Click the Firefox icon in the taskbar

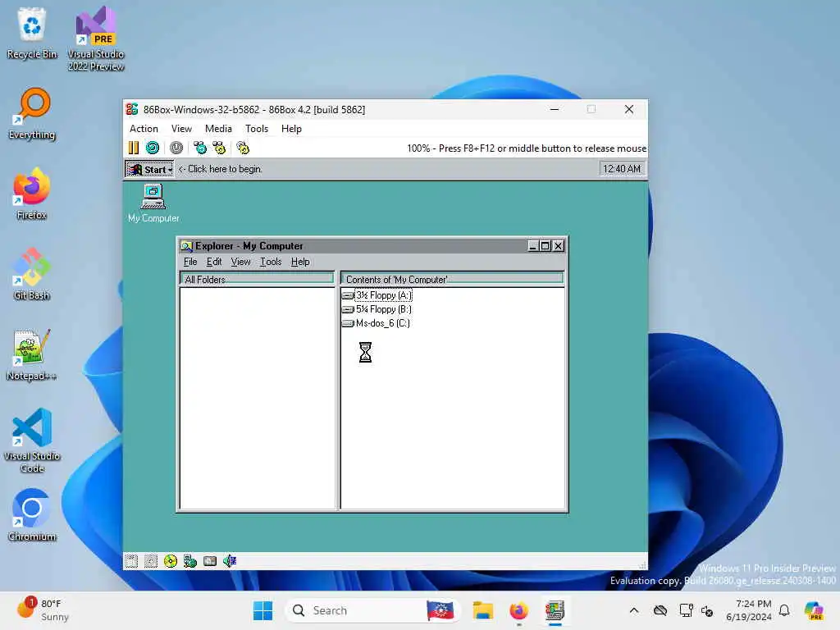pos(518,610)
